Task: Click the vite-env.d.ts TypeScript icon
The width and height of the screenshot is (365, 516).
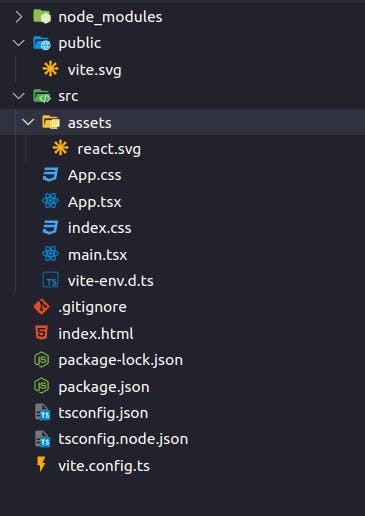Action: 51,280
